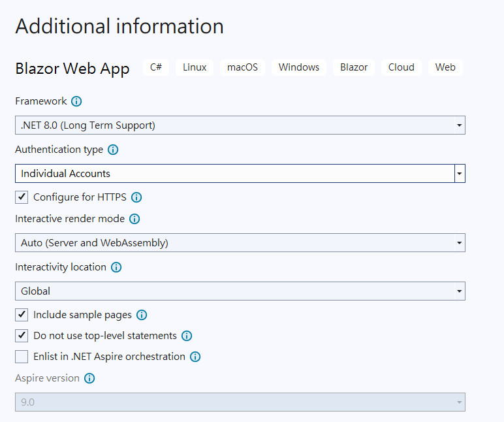Uncheck Configure for HTTPS checkbox
The image size is (504, 422).
[x=22, y=197]
